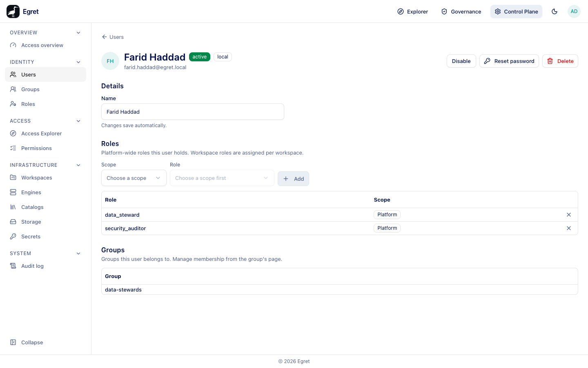Collapse the OVERVIEW section chevron

point(78,33)
